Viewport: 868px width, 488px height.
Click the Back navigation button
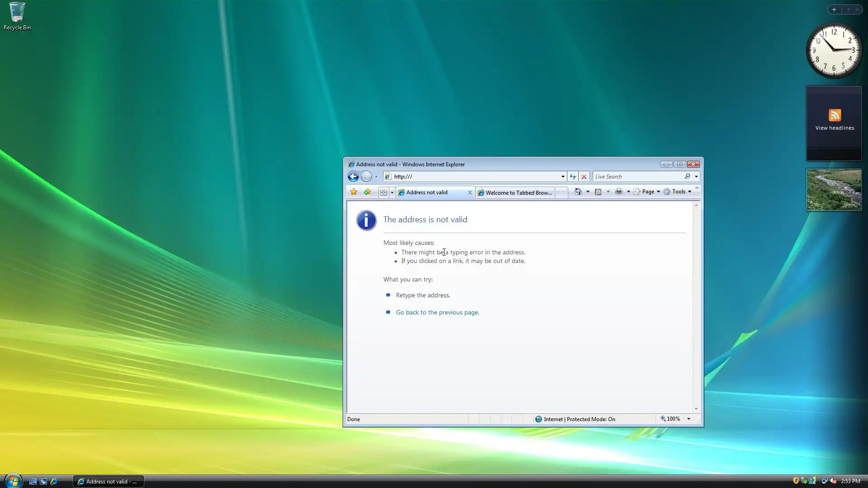(353, 177)
